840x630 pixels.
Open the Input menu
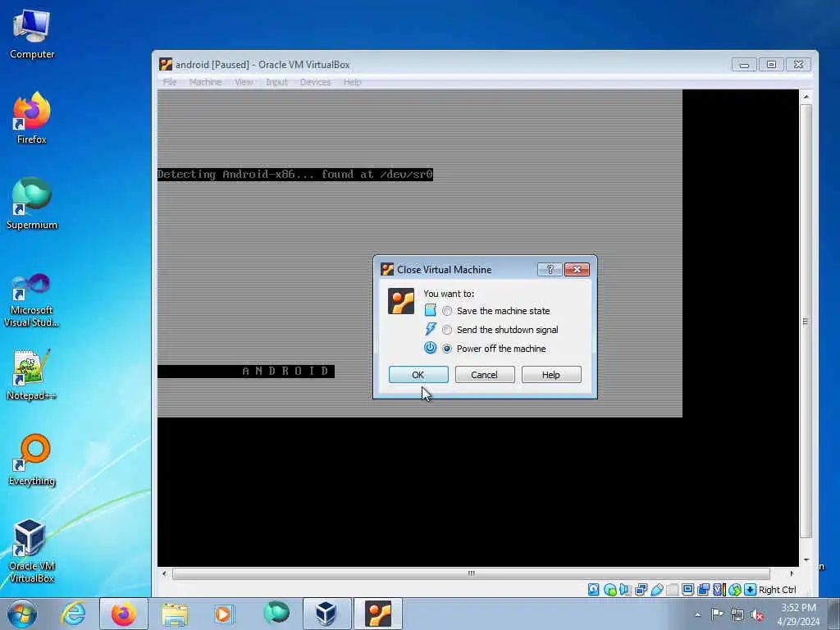coord(276,82)
